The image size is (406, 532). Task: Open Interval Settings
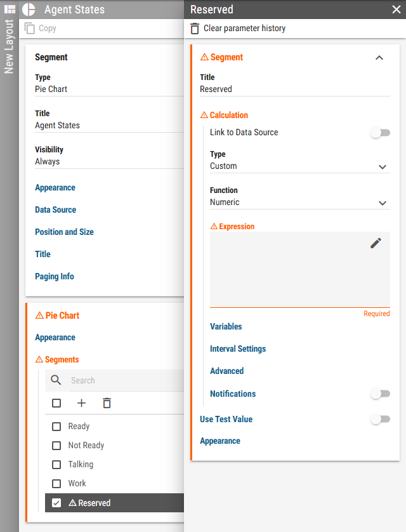tap(238, 349)
